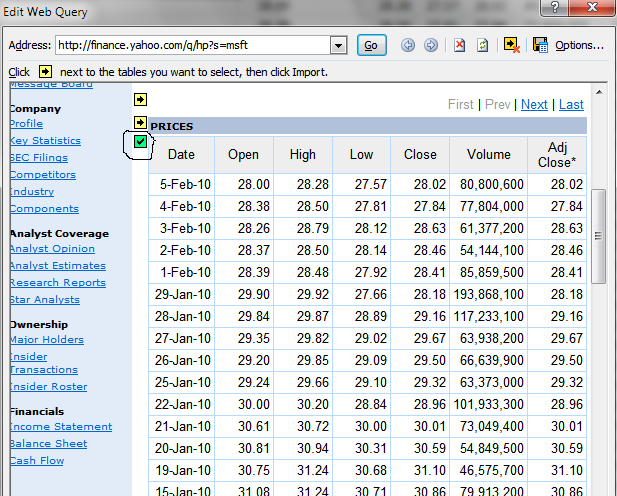Click the Adj Close* column header
Screen dimensions: 617x496
tap(557, 155)
